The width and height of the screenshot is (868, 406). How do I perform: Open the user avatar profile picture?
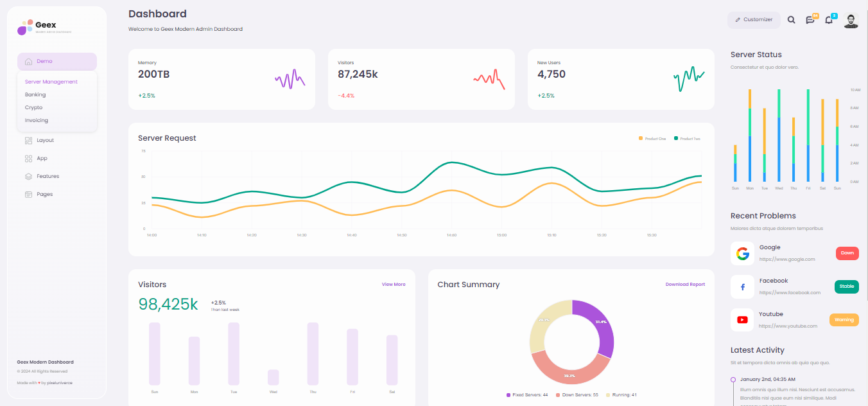851,20
